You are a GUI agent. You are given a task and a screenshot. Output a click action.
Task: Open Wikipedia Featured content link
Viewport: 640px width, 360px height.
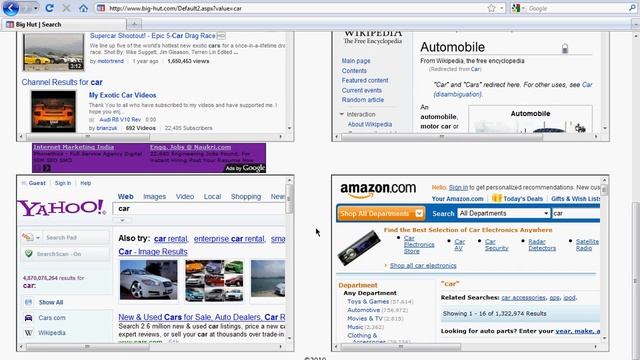coord(365,80)
